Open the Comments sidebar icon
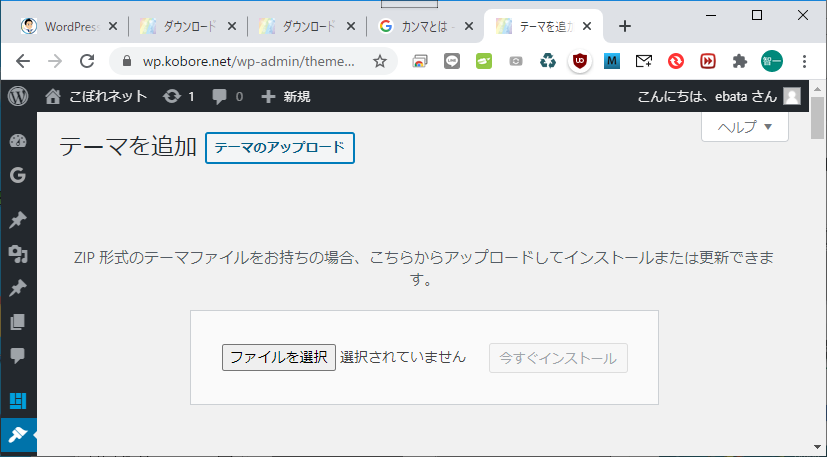This screenshot has width=827, height=457. pyautogui.click(x=17, y=356)
